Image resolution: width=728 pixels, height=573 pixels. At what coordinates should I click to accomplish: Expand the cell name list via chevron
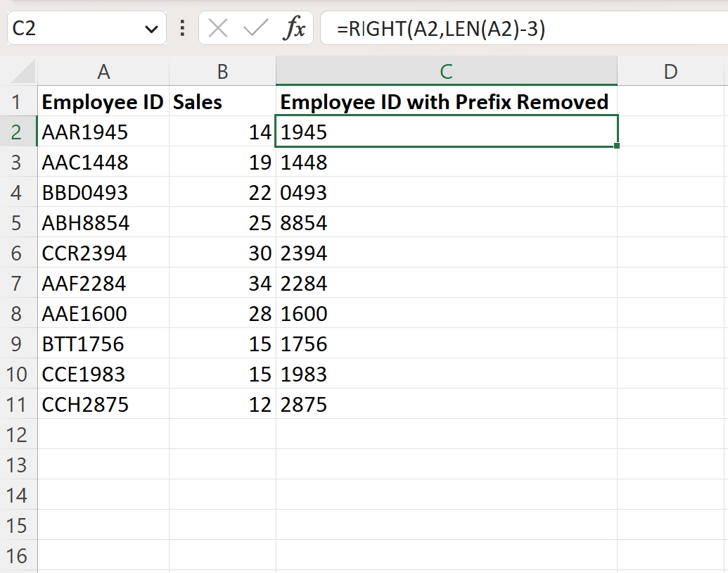pos(150,28)
